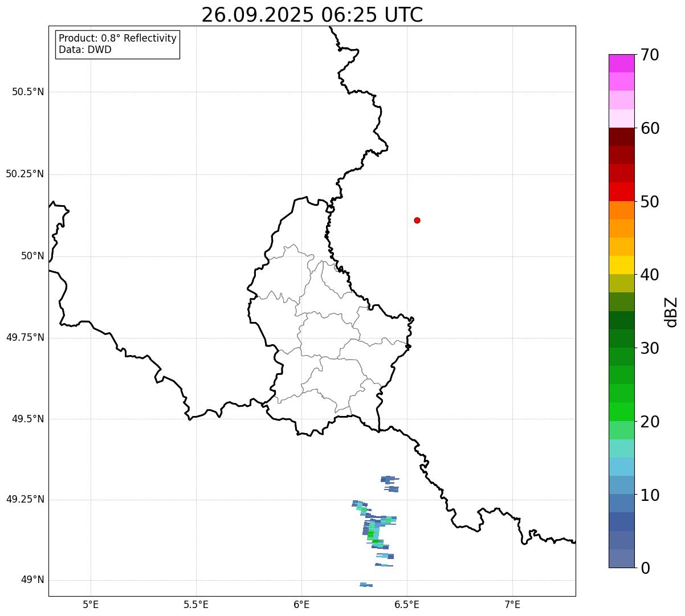Click the green radar echo core near 49.15°N
The height and width of the screenshot is (616, 685).
[371, 535]
